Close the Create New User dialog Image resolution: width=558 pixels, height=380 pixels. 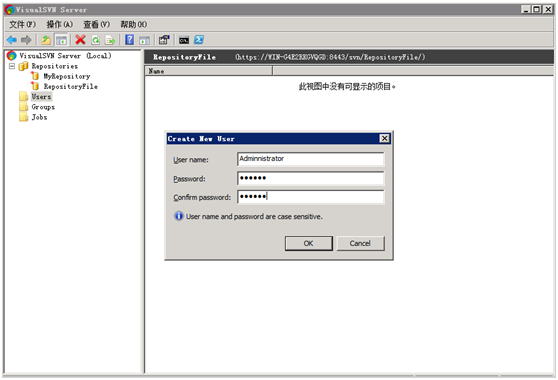pos(384,138)
